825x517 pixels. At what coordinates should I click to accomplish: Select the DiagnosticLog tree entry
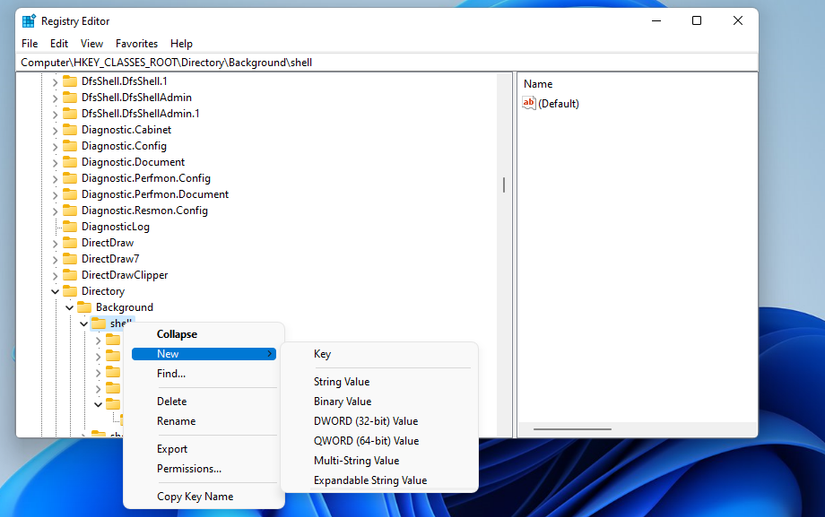coord(115,227)
